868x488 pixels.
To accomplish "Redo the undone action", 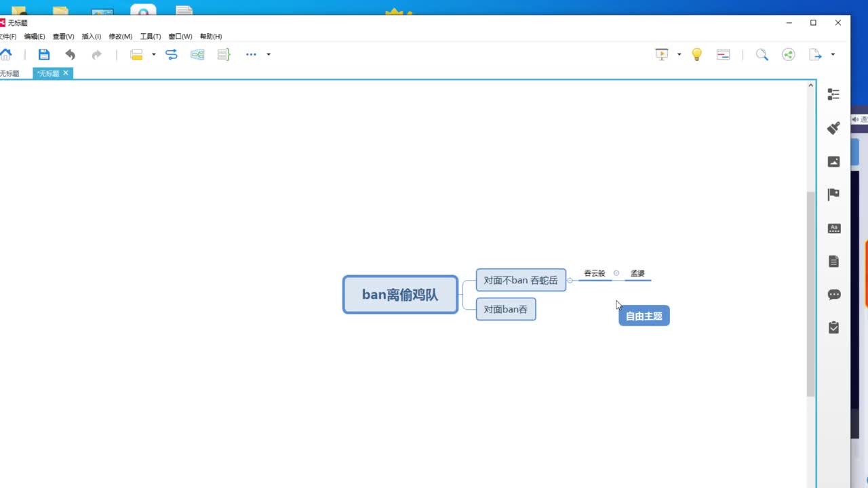I will click(97, 54).
